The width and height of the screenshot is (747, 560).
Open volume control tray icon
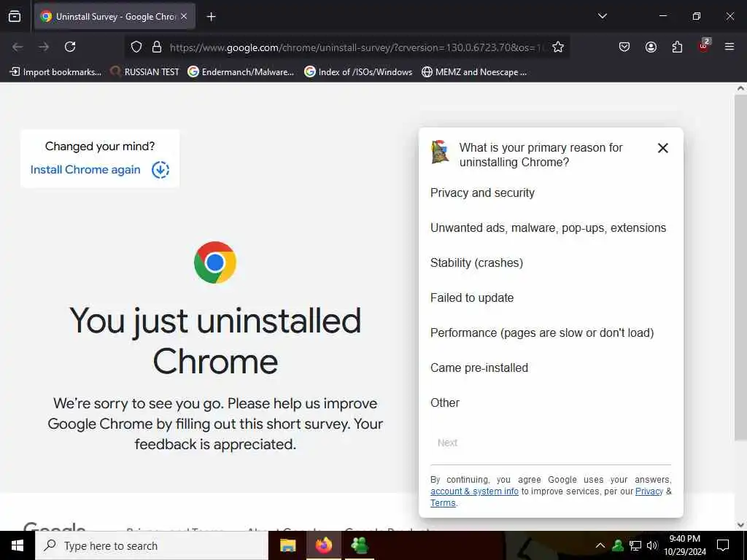(x=652, y=545)
